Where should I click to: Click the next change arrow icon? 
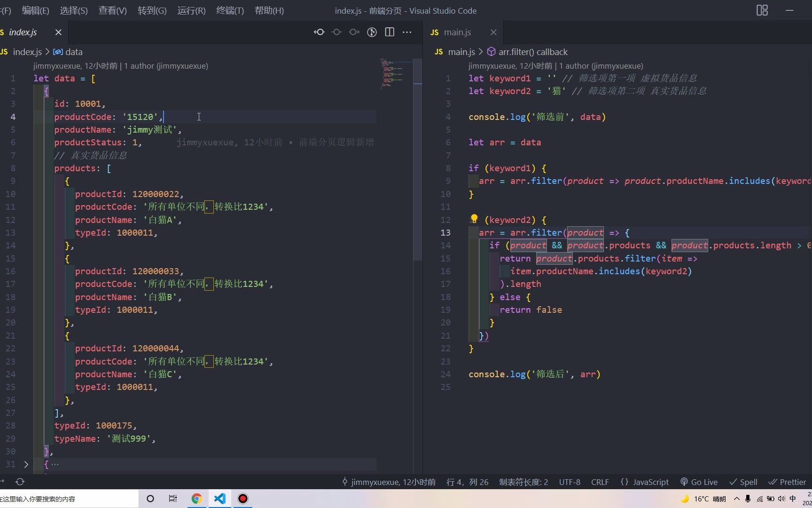click(x=354, y=32)
